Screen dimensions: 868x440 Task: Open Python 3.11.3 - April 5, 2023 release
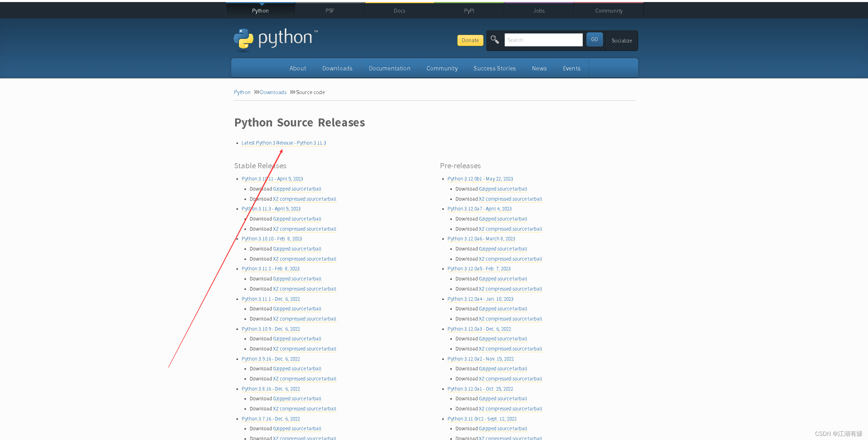(271, 209)
